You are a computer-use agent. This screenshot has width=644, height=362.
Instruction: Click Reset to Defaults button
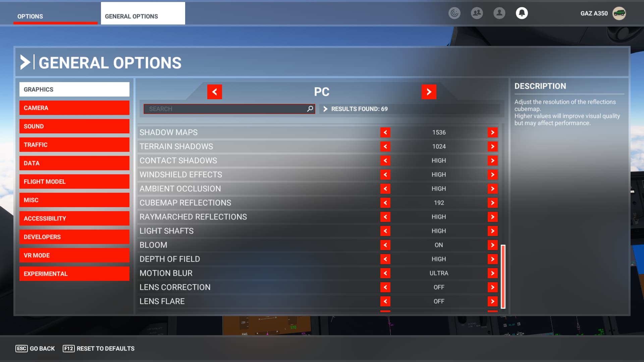99,349
